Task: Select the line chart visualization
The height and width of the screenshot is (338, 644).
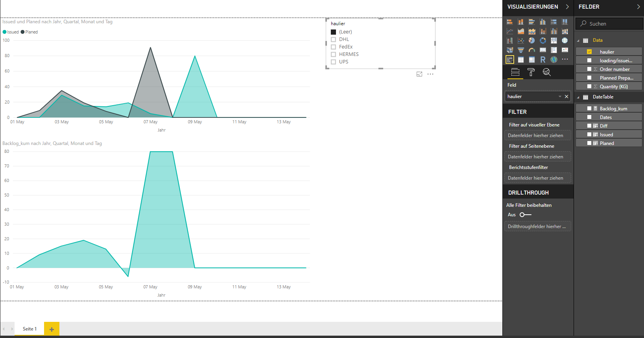Action: pos(510,31)
